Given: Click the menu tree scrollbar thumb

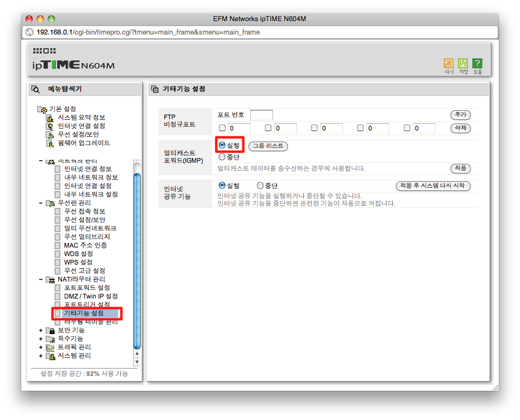Looking at the screenshot, I should click(137, 260).
